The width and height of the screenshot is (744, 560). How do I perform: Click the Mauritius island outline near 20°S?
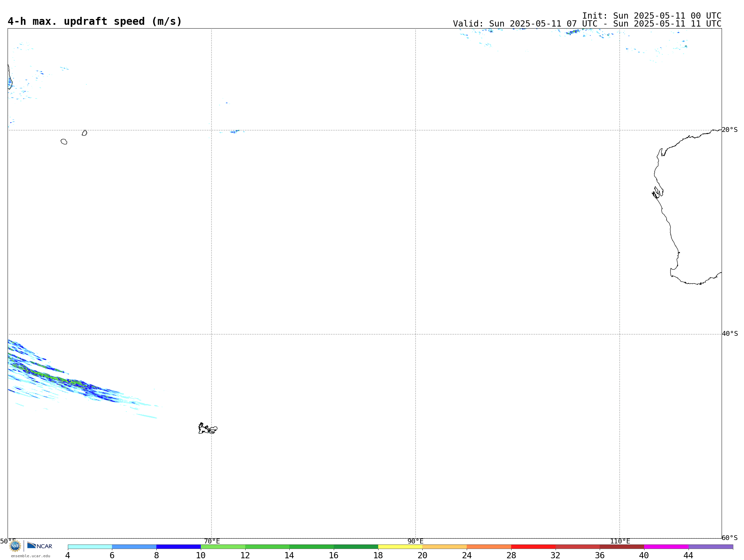(84, 133)
